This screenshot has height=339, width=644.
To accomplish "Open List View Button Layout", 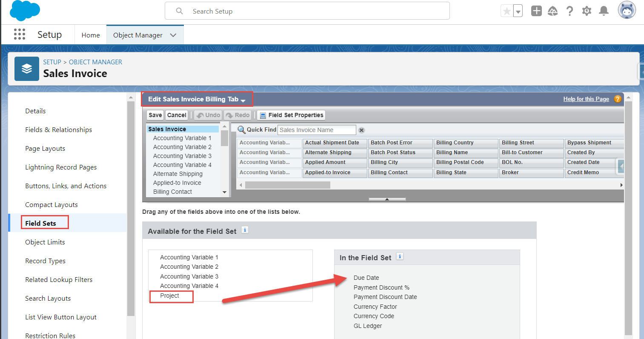I will pos(61,317).
